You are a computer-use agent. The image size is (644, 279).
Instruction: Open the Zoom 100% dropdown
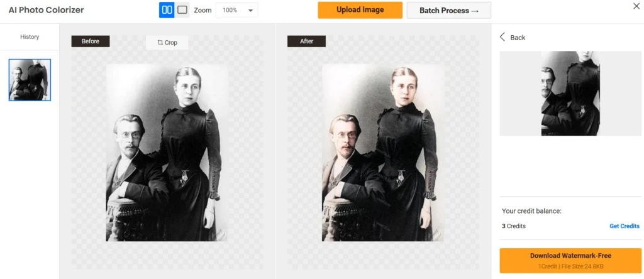(x=237, y=10)
